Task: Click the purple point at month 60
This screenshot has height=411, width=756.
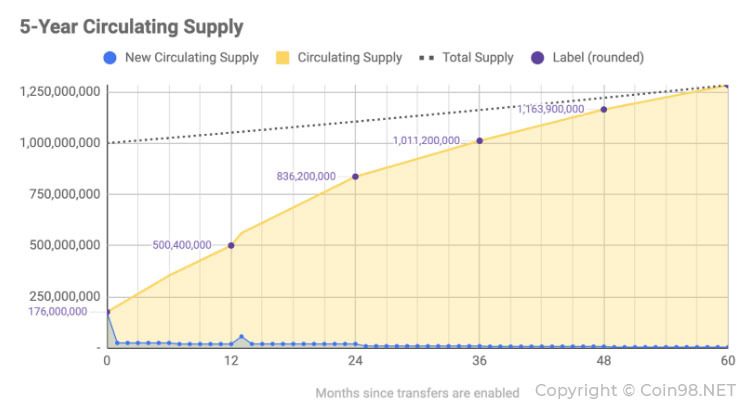Action: tap(727, 86)
